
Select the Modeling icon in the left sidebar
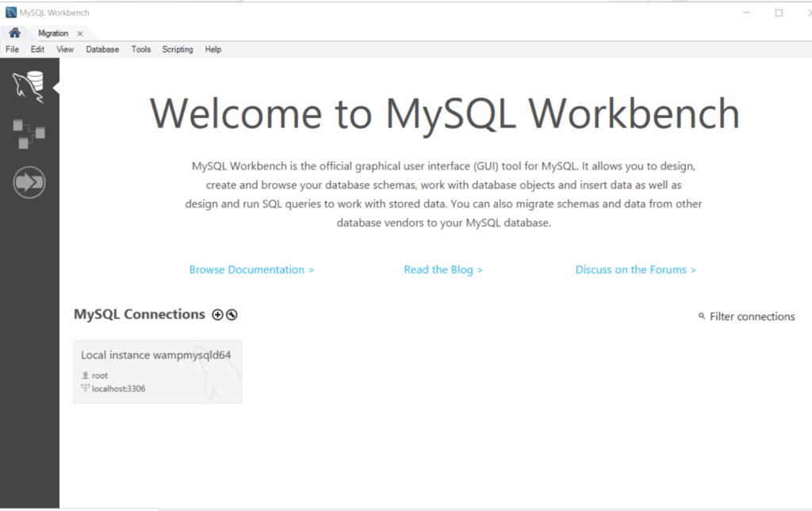pyautogui.click(x=29, y=134)
